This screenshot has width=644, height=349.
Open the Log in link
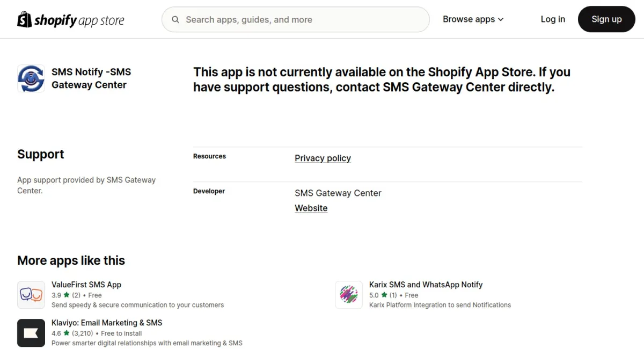tap(553, 19)
